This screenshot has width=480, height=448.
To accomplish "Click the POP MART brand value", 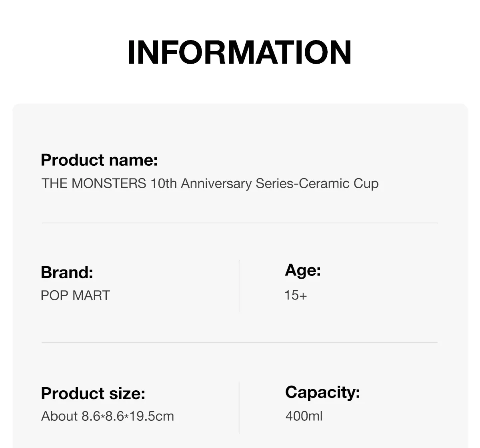I will (x=75, y=295).
